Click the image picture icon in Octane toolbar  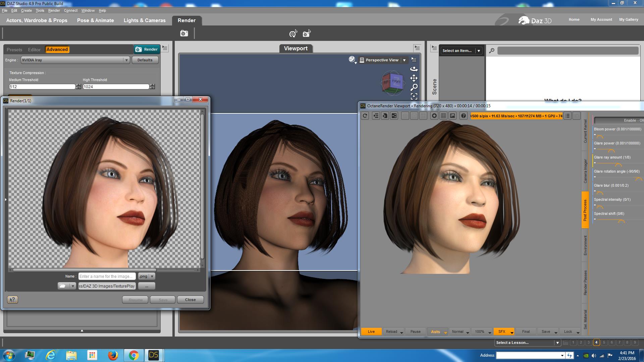pyautogui.click(x=452, y=116)
